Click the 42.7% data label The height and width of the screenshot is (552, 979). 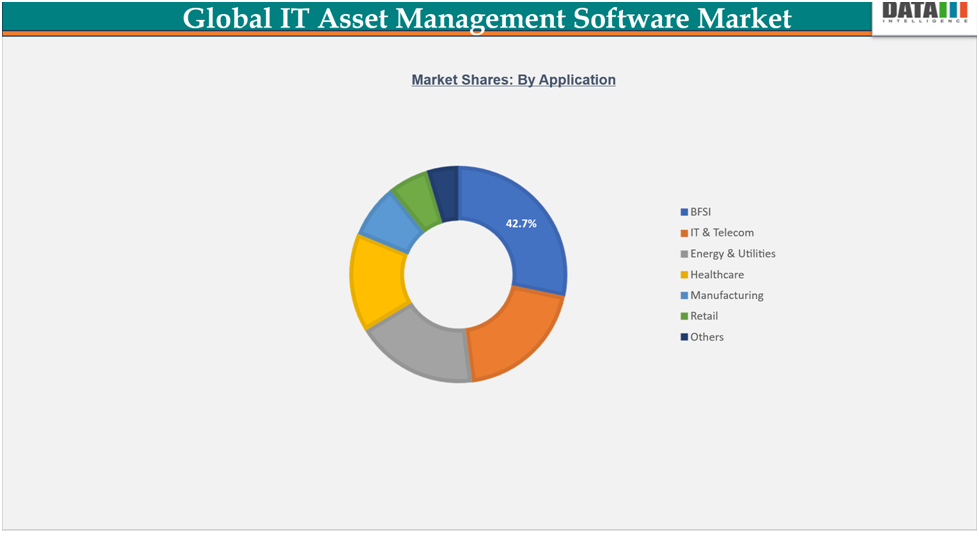(521, 224)
